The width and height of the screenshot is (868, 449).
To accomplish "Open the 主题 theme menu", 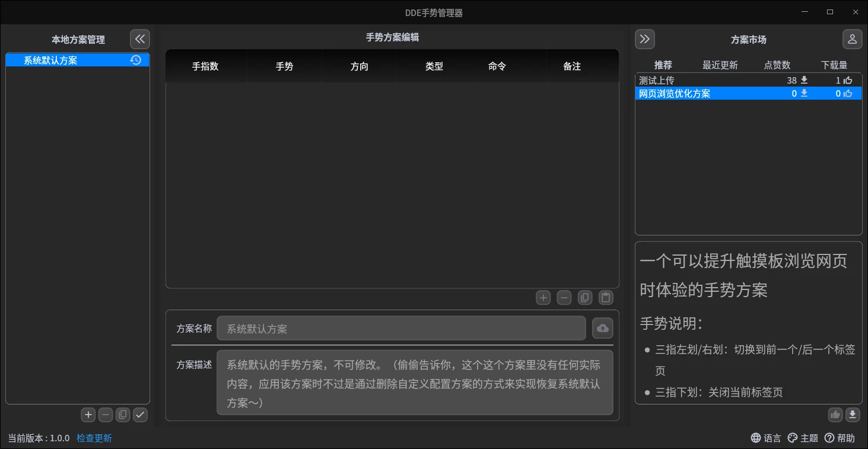I will tap(803, 438).
